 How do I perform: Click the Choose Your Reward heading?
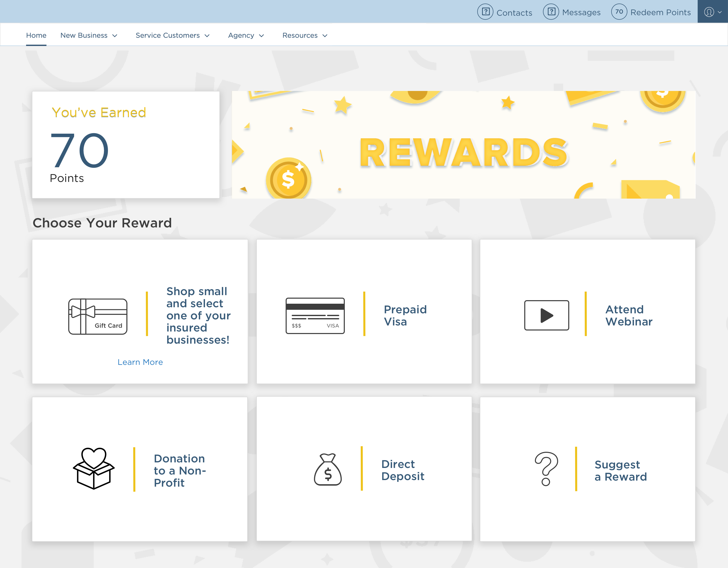pos(102,223)
